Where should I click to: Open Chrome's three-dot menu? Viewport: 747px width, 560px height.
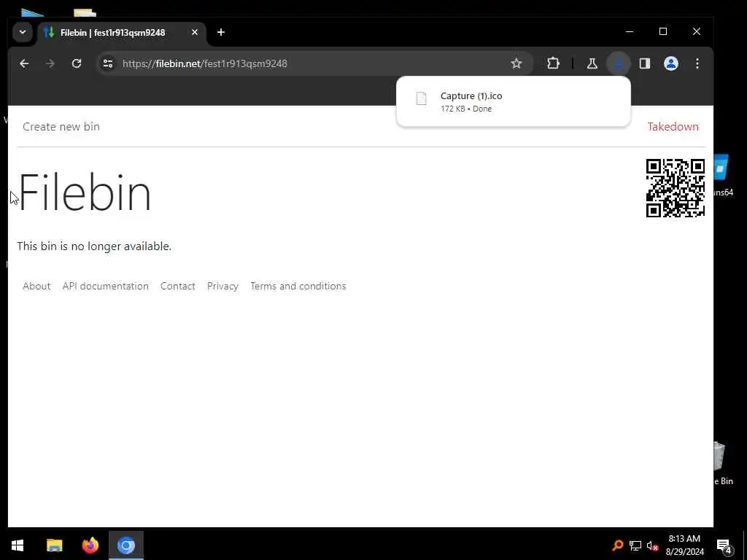click(697, 63)
